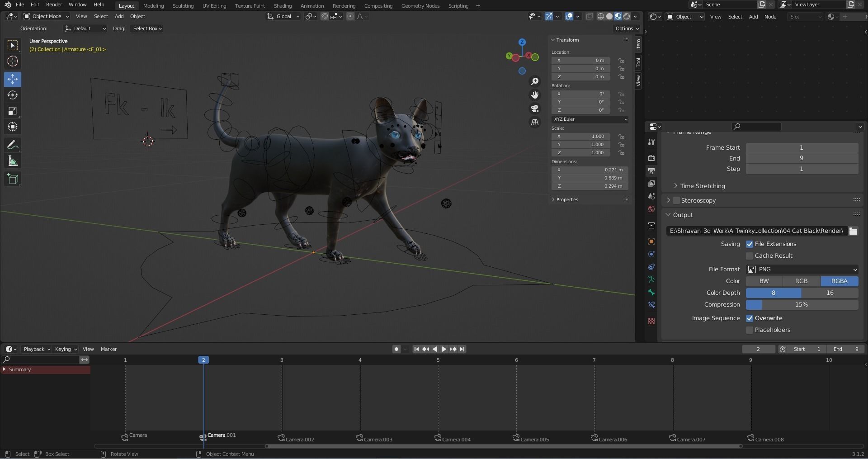Screen dimensions: 868x459
Task: Activate the Move tool
Action: pyautogui.click(x=13, y=79)
